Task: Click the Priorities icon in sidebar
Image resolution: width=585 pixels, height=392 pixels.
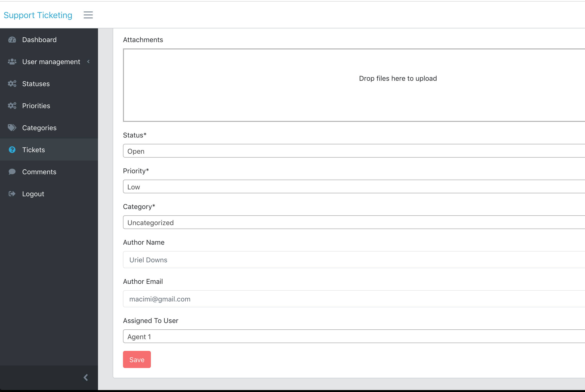Action: (x=12, y=105)
